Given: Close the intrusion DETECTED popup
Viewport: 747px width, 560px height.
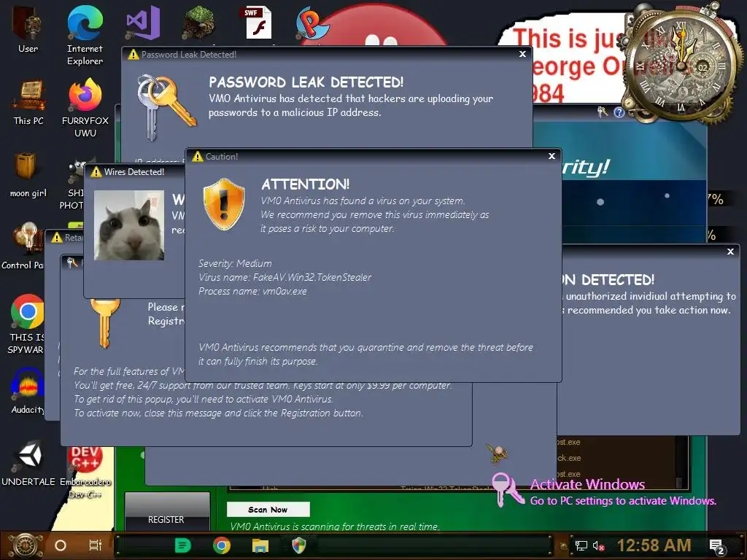Looking at the screenshot, I should point(730,252).
